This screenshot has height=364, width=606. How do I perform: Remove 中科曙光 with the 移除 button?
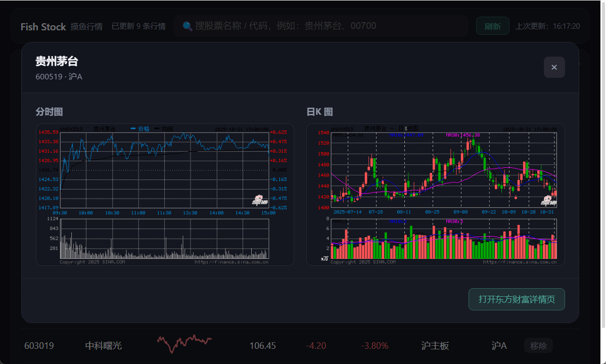tap(538, 346)
